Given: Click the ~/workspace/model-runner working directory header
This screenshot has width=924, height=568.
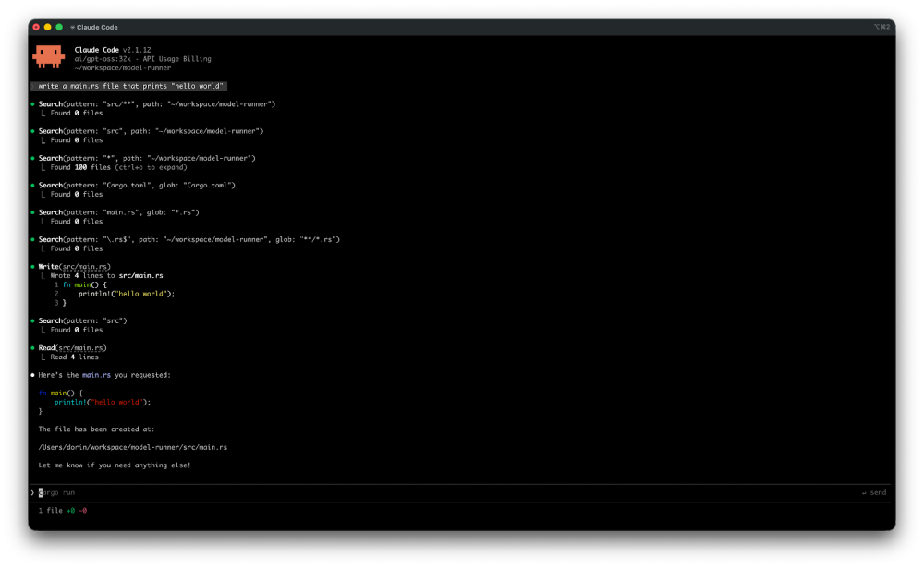Looking at the screenshot, I should point(122,67).
